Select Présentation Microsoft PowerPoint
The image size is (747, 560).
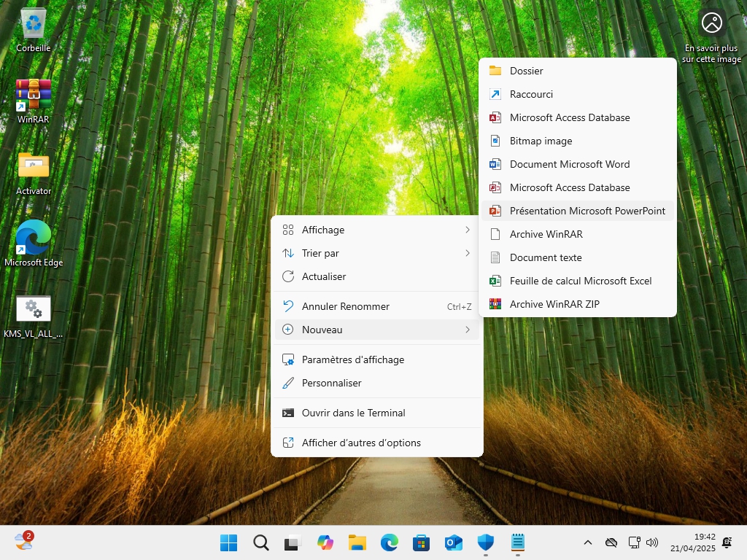(x=587, y=211)
